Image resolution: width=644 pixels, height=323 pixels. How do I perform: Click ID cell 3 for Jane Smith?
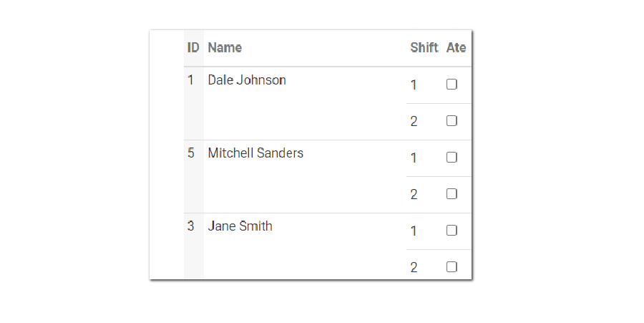coord(191,226)
